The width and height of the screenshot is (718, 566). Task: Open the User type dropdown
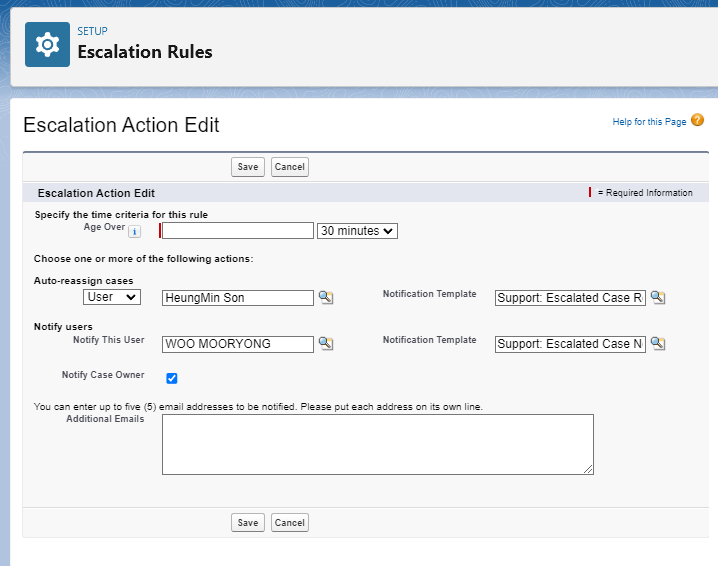[x=112, y=297]
